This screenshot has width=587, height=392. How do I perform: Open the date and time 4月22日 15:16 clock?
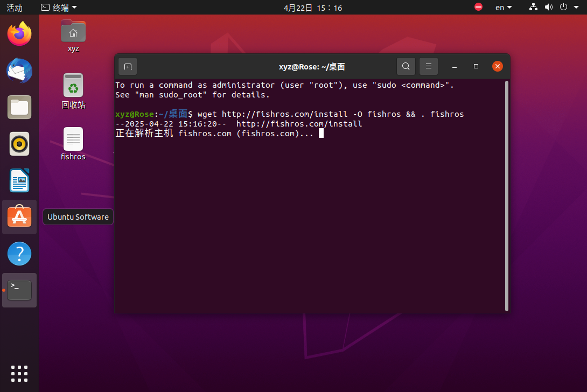coord(313,8)
